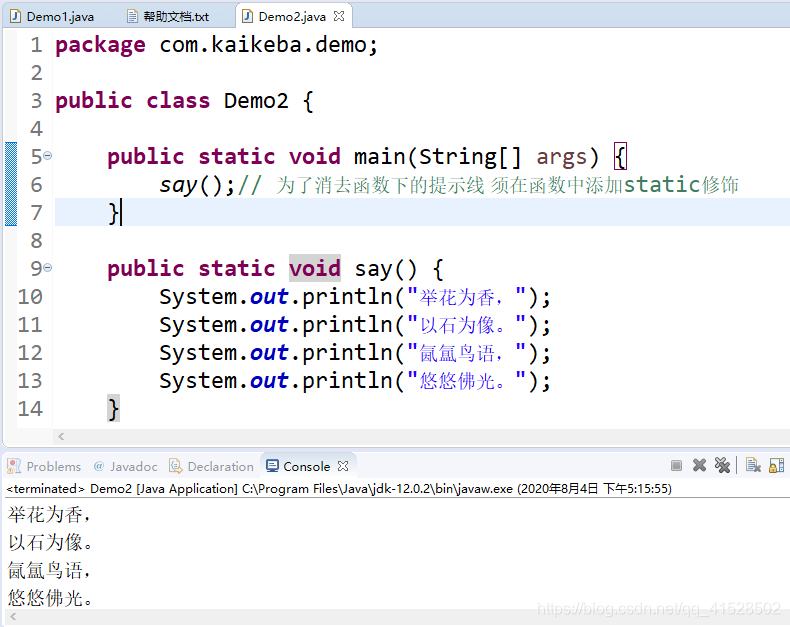Stop the running program with Terminate button
Screen dimensions: 790x627
[x=676, y=466]
